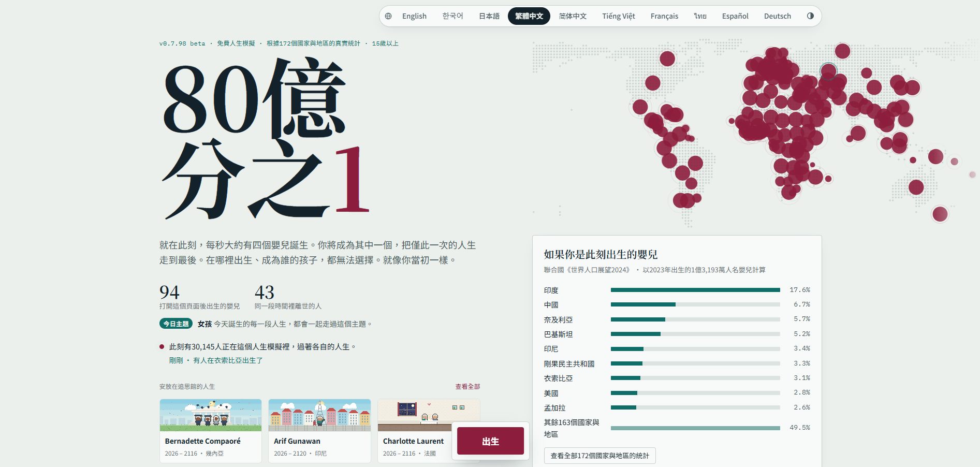The image size is (980, 467).
Task: Switch language to 한국어
Action: [452, 16]
